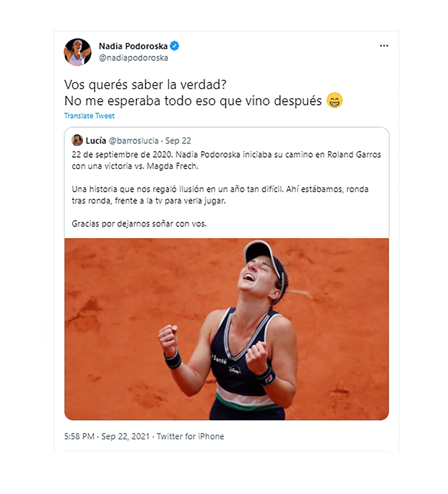
Task: Open the tennis player celebration photo
Action: coord(227,329)
